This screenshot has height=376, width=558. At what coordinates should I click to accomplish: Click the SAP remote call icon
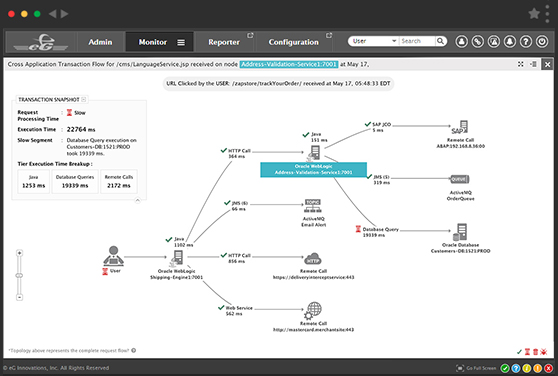tap(460, 127)
